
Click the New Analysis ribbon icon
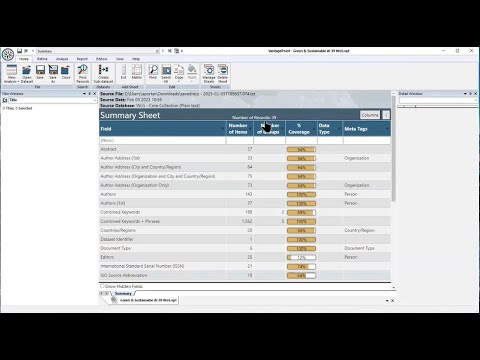click(11, 74)
